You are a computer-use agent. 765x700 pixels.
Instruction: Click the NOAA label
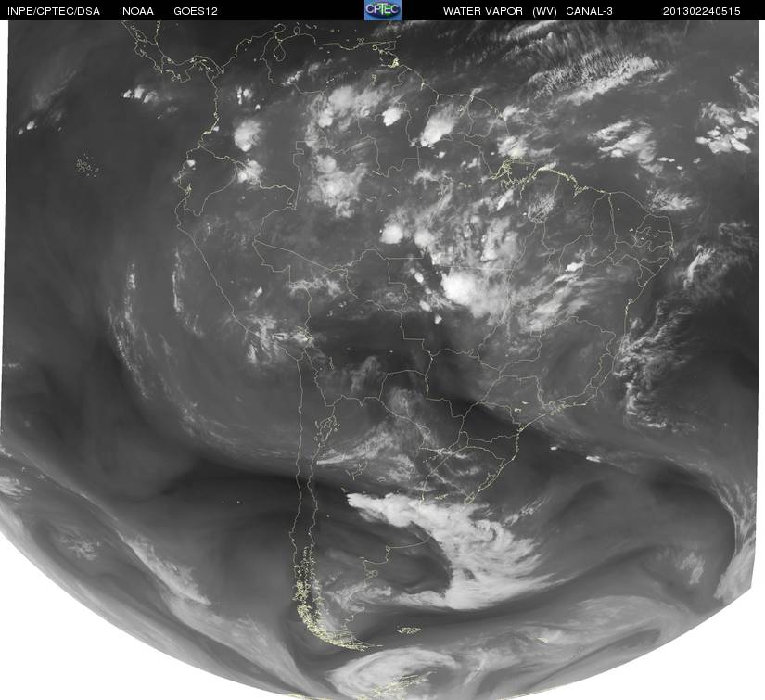(x=138, y=11)
